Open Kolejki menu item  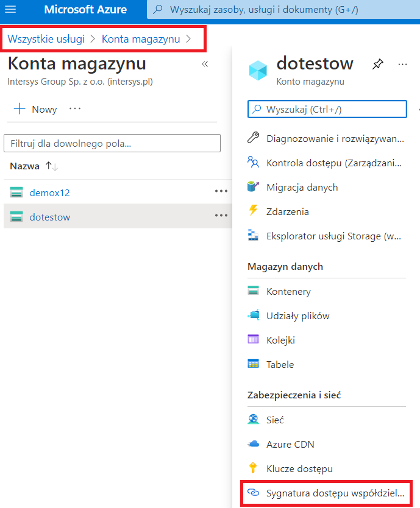tap(281, 340)
